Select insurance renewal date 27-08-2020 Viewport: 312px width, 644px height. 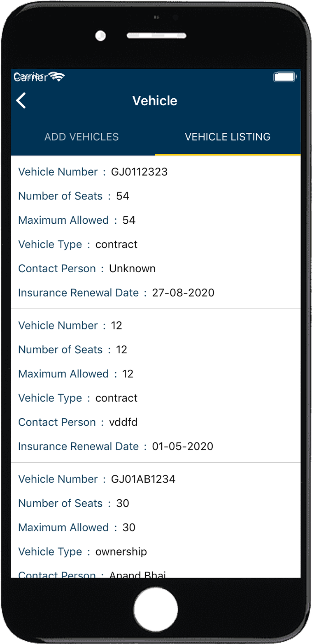(183, 293)
